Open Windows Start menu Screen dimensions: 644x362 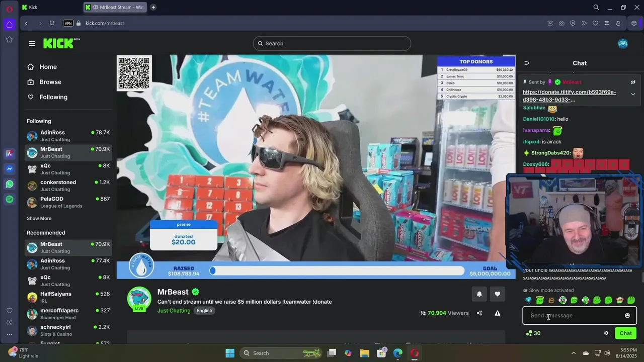(x=230, y=353)
